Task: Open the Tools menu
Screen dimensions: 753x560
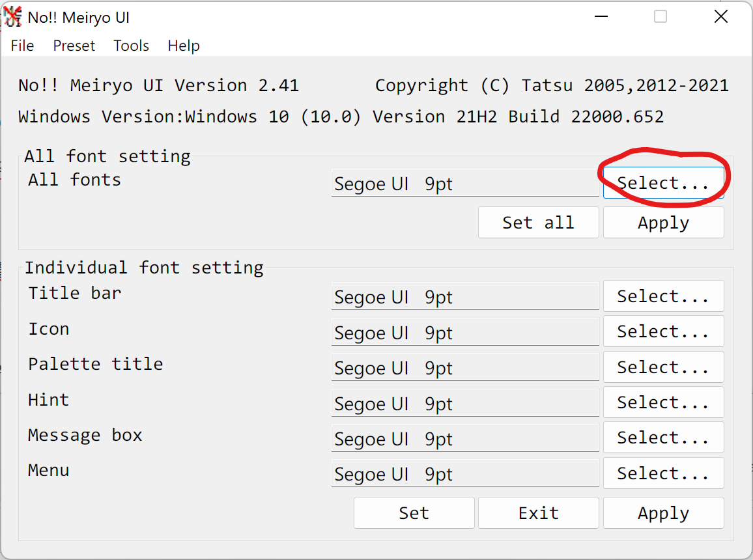Action: pyautogui.click(x=131, y=46)
